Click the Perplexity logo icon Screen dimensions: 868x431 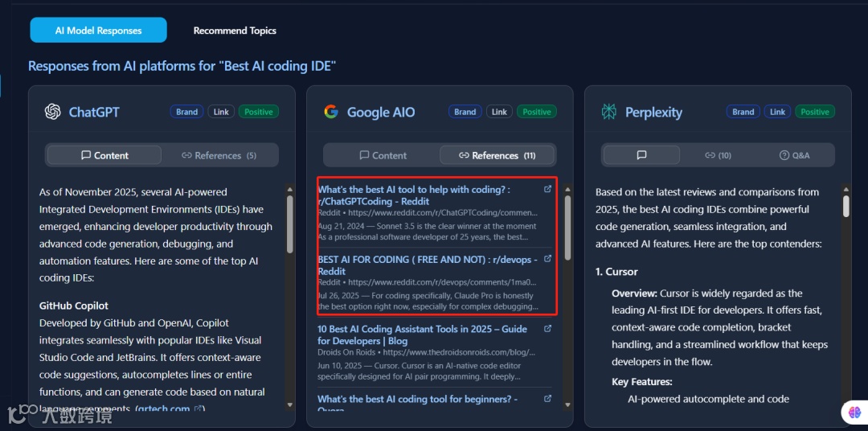[609, 112]
